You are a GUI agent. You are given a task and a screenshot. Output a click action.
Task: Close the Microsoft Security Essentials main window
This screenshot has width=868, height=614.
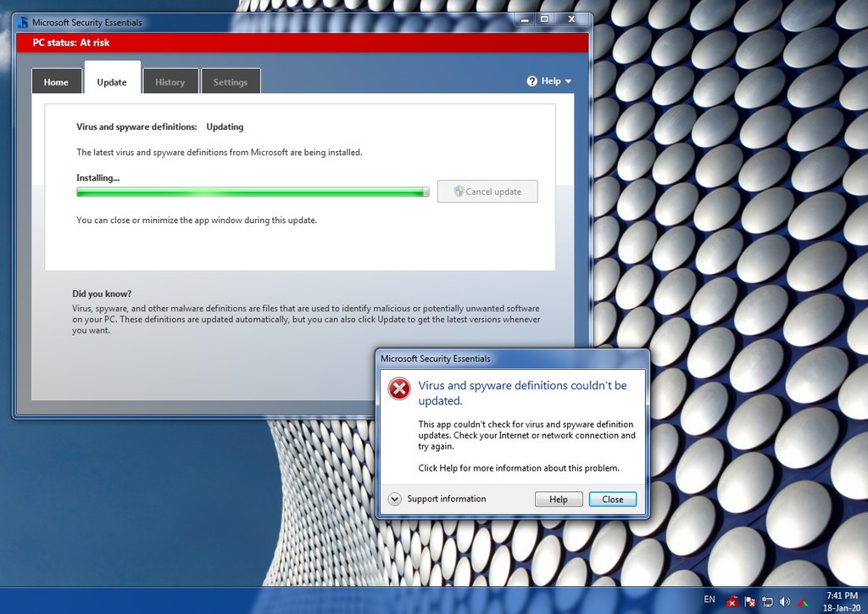coord(571,20)
